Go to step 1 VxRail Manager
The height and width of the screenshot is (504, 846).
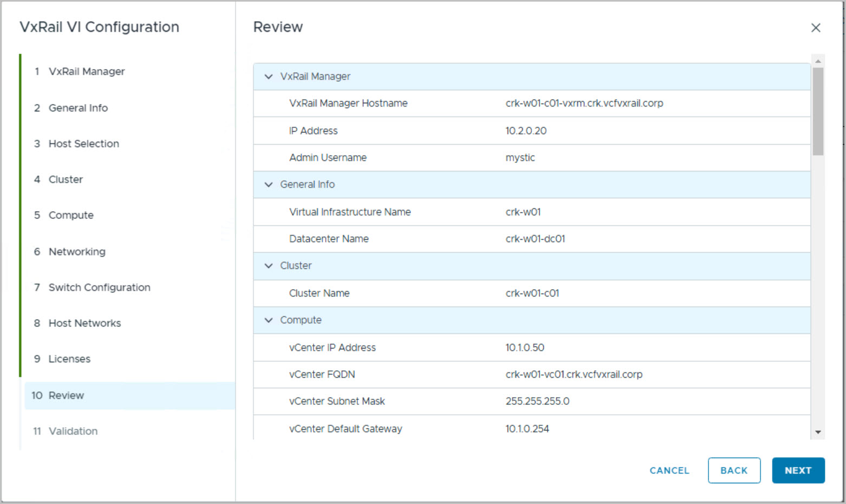coord(86,71)
